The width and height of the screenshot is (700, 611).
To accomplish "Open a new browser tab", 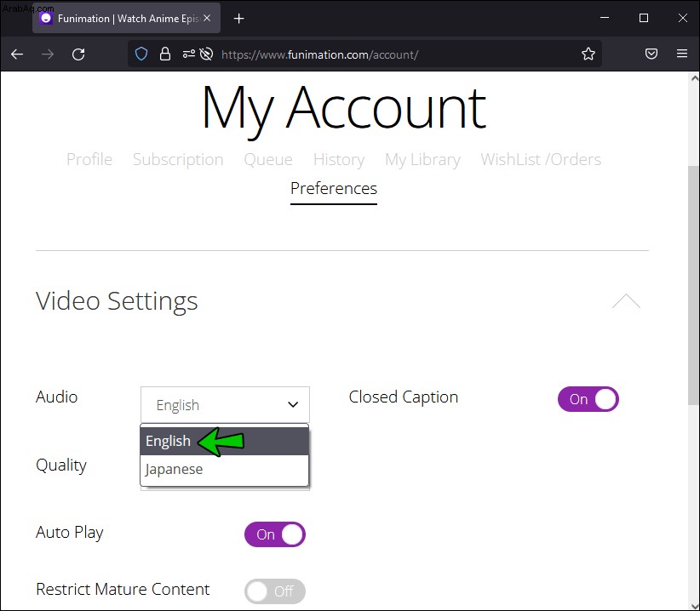I will pyautogui.click(x=238, y=18).
